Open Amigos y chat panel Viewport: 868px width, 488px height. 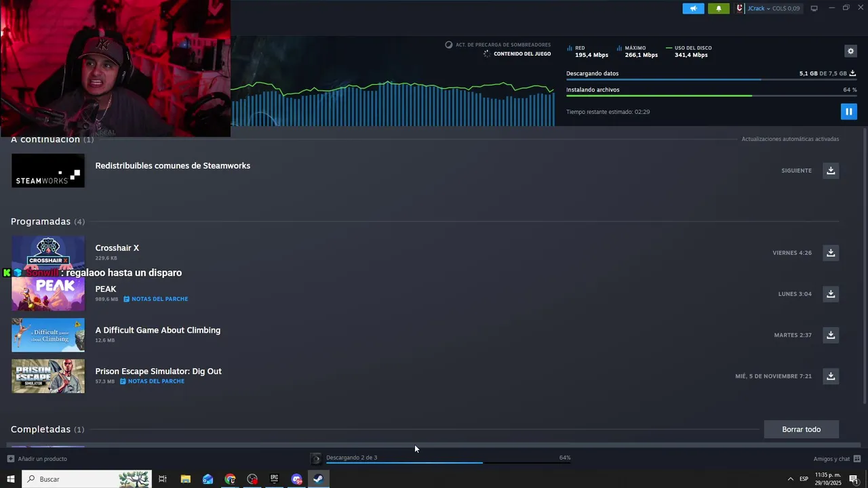(x=831, y=459)
